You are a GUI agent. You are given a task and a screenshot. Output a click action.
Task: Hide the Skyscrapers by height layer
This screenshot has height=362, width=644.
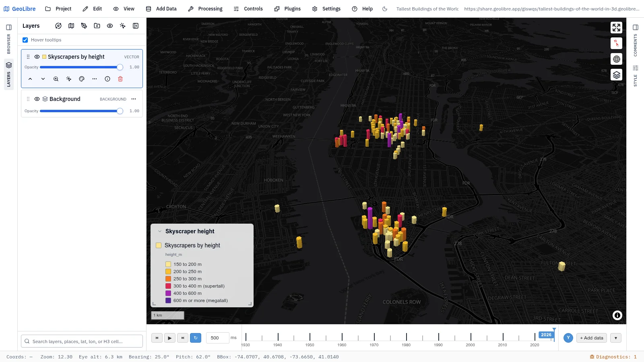pyautogui.click(x=37, y=57)
